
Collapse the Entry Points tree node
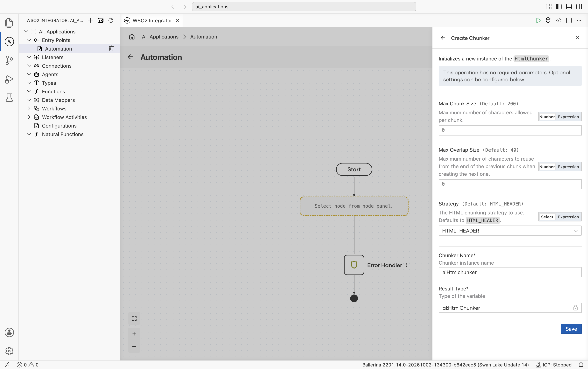[x=29, y=40]
